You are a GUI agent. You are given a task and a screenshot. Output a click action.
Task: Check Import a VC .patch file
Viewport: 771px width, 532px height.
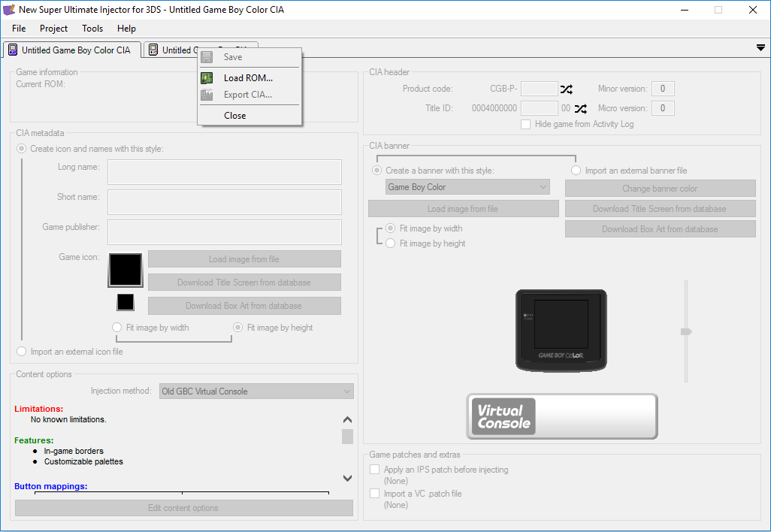click(375, 494)
